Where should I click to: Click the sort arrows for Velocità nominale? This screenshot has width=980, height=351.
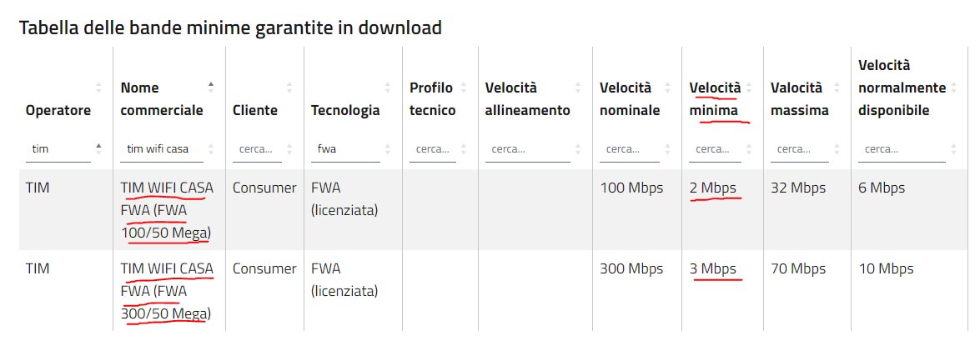[667, 88]
